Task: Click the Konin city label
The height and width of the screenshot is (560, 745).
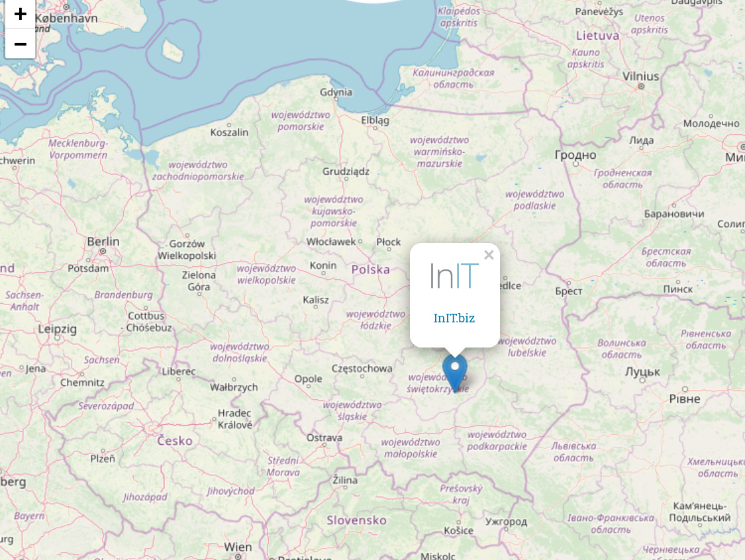Action: coord(323,265)
